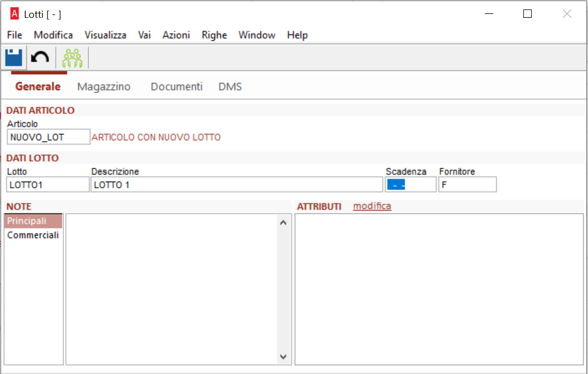Click inside the ATTRIBUTI panel area
This screenshot has width=588, height=374.
tap(439, 289)
